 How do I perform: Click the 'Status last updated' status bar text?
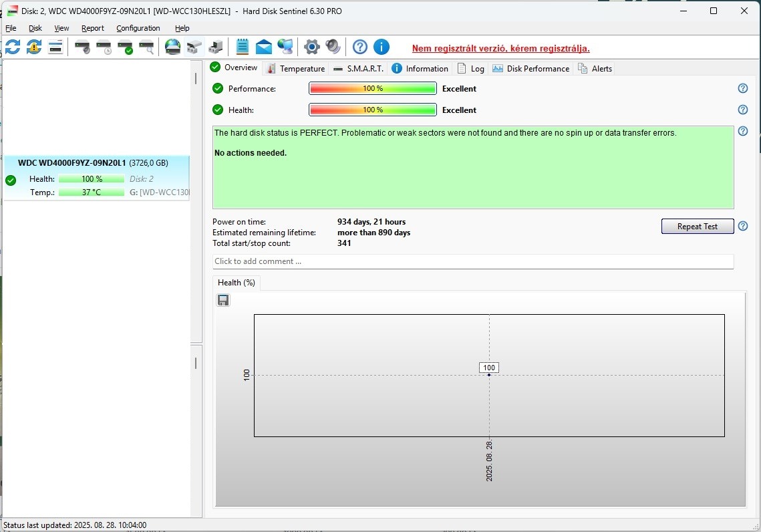[75, 525]
